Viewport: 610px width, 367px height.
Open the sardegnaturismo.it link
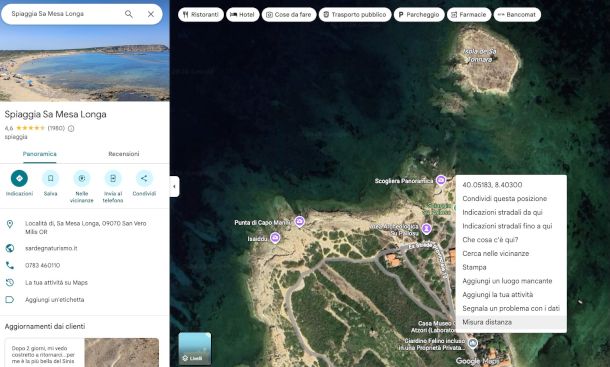click(51, 248)
